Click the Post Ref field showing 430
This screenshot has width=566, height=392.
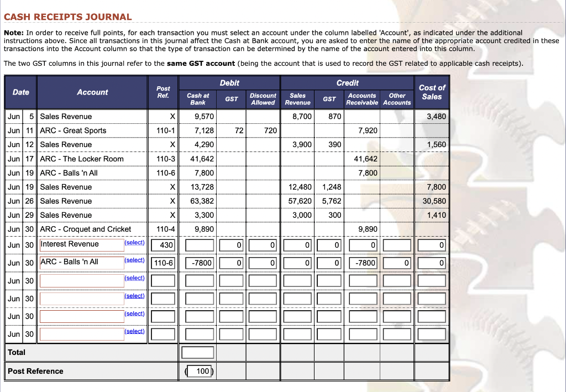pos(163,245)
